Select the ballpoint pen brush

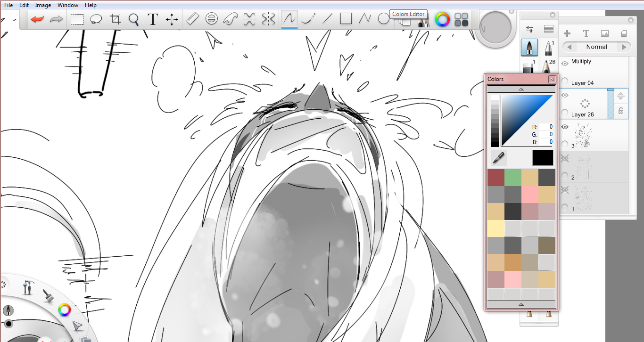point(548,47)
